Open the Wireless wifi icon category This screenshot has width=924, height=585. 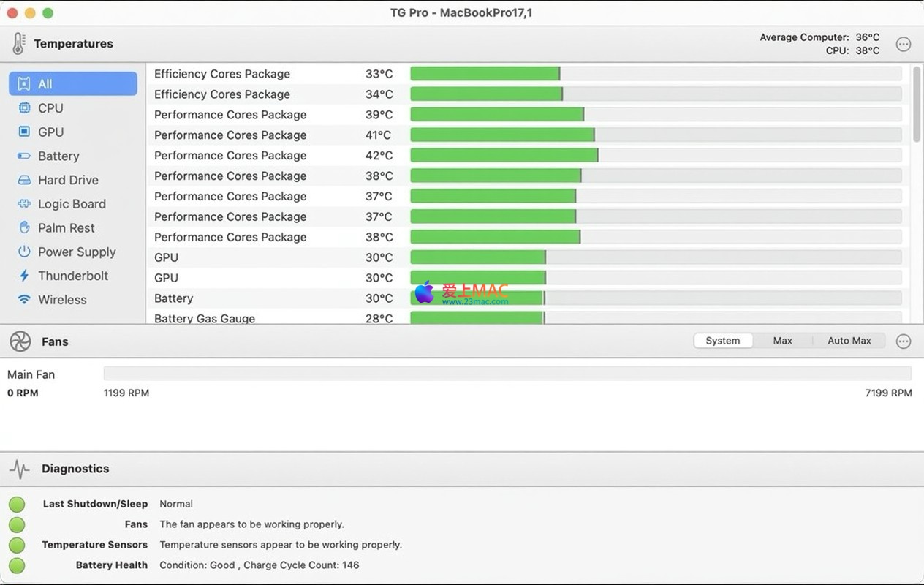tap(24, 300)
